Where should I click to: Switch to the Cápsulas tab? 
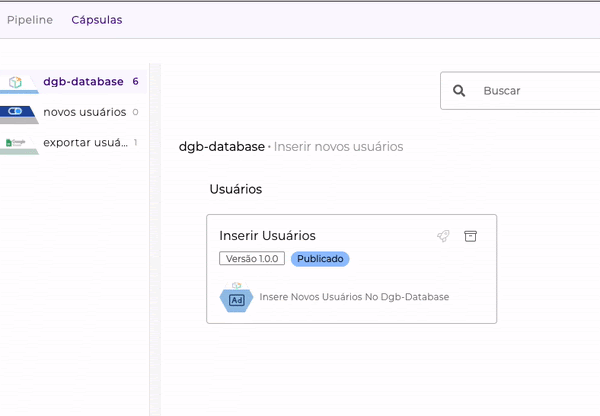(97, 19)
